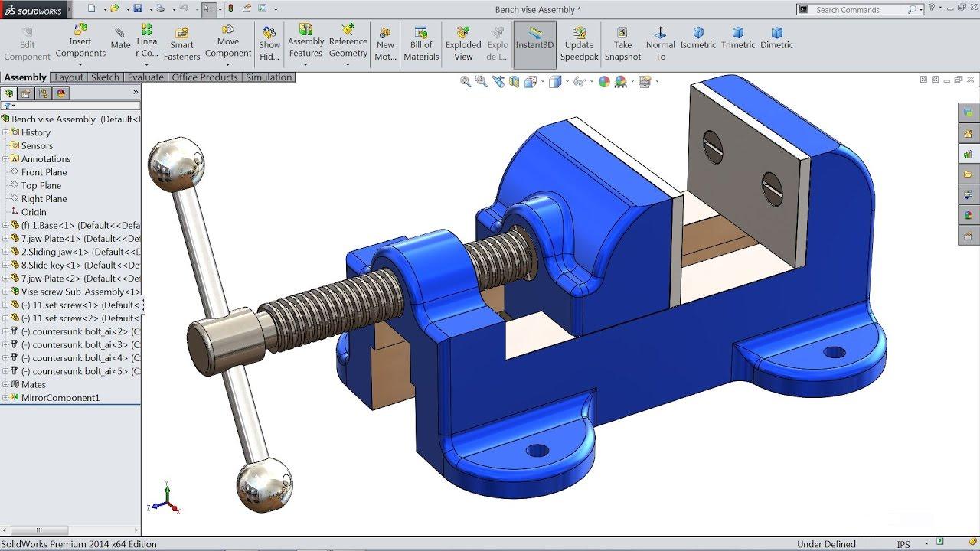Screen dimensions: 980x551
Task: Select Right Plane in tree
Action: pyautogui.click(x=44, y=199)
